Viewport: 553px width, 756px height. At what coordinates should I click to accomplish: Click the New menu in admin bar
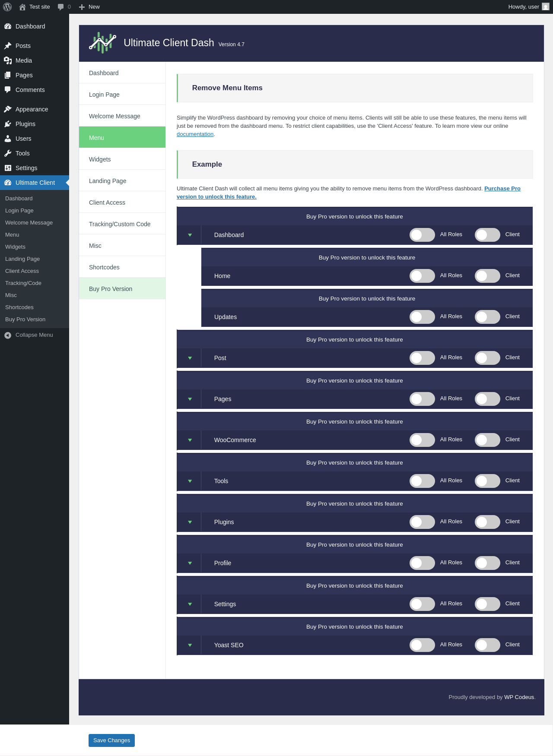tap(89, 7)
